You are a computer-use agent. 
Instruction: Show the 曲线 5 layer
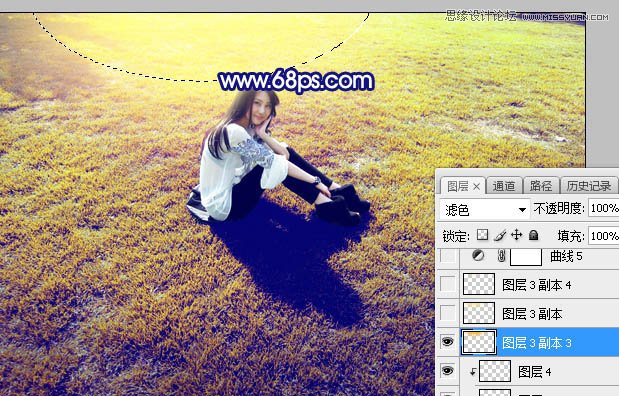[448, 256]
